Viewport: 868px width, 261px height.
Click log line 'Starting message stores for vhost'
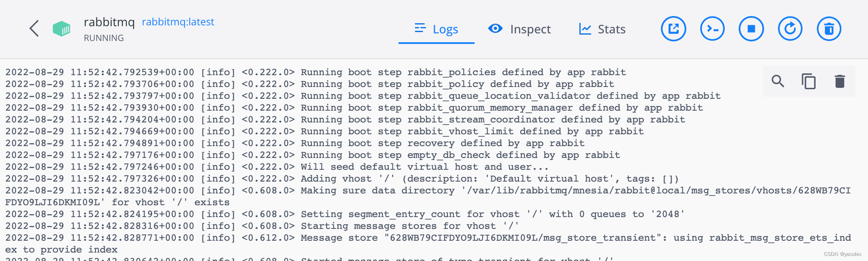[262, 226]
